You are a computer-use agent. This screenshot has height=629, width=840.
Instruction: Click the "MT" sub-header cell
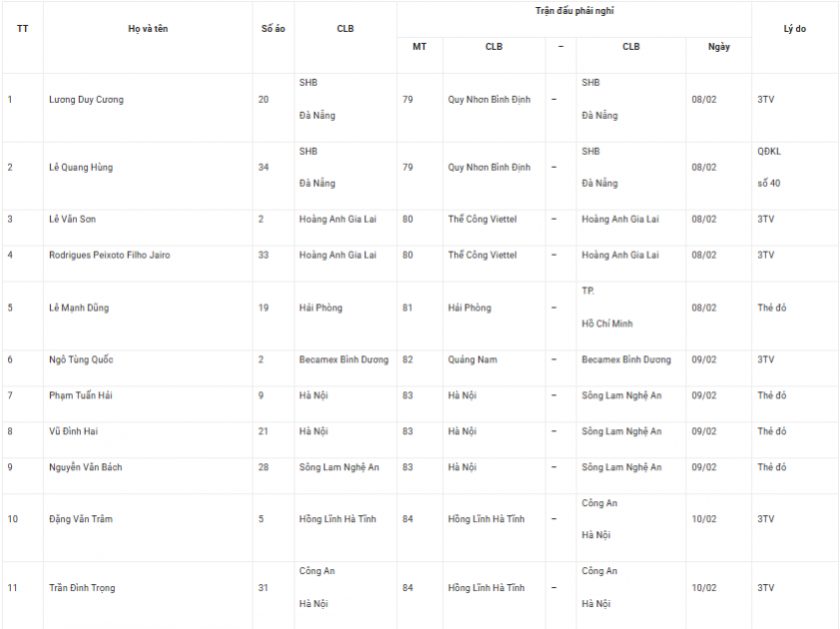[x=419, y=47]
